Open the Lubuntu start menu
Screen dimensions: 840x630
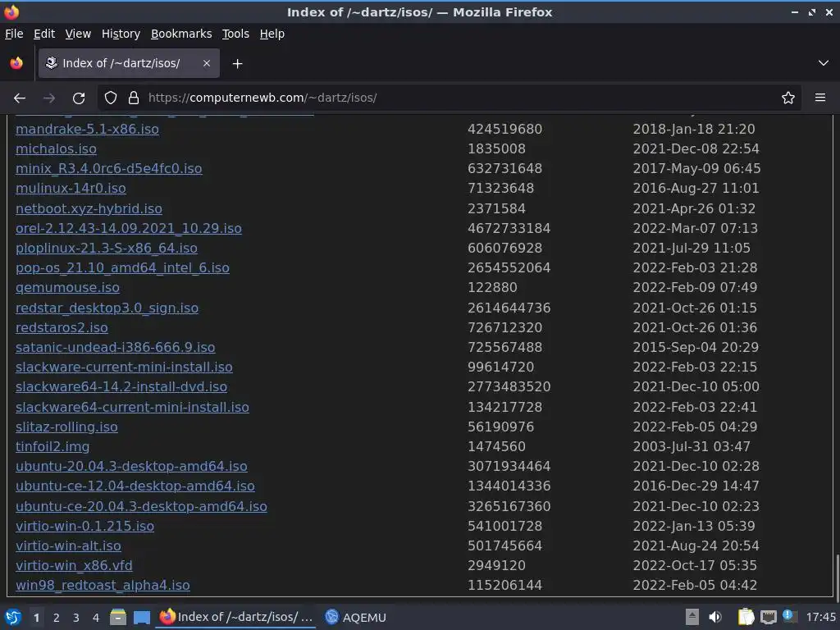(x=13, y=617)
